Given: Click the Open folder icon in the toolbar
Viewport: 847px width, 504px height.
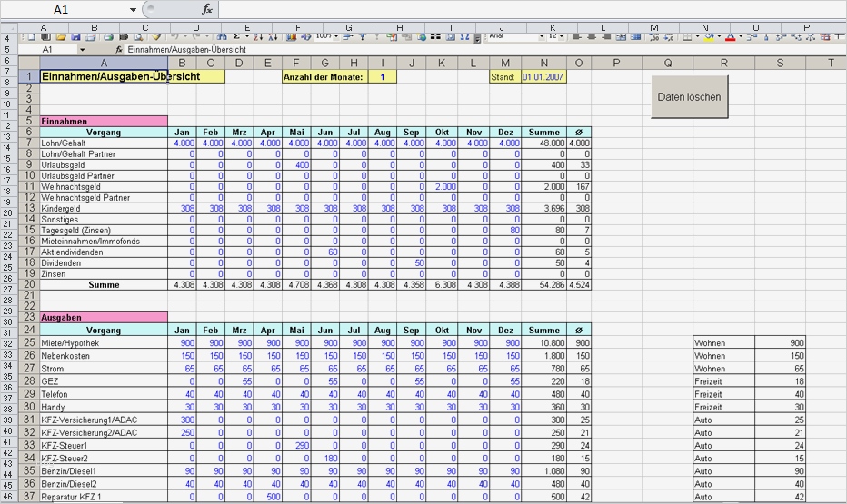Looking at the screenshot, I should [x=61, y=37].
